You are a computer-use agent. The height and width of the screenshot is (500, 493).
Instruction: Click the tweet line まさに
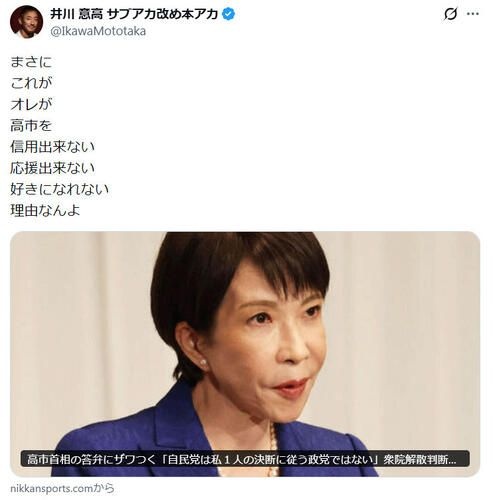coord(31,62)
